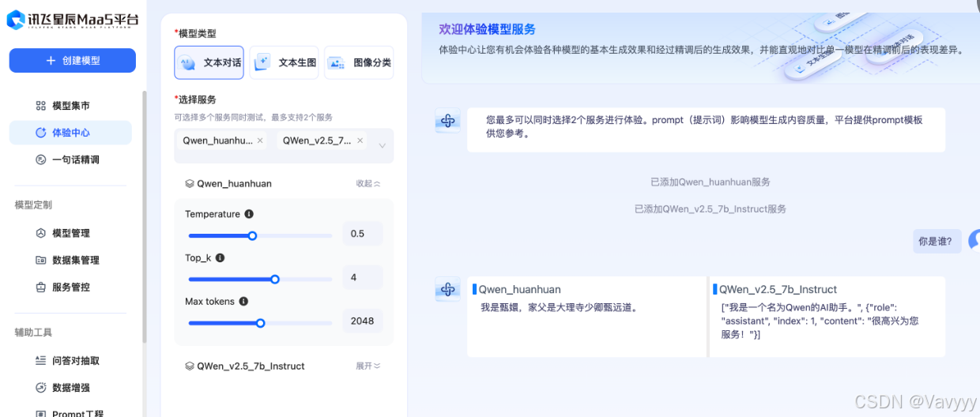Viewport: 980px width, 417px height.
Task: Open the 选择服务 dropdown arrow
Action: 383,145
